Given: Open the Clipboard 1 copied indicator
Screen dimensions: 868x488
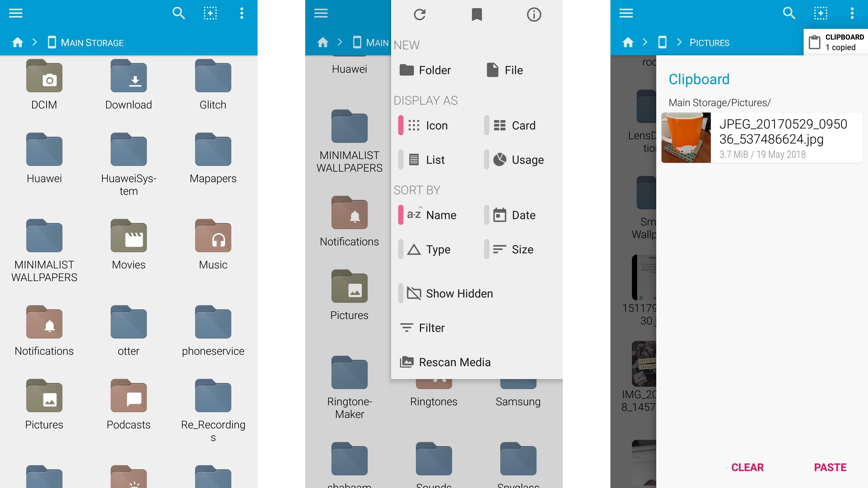Looking at the screenshot, I should (x=836, y=42).
